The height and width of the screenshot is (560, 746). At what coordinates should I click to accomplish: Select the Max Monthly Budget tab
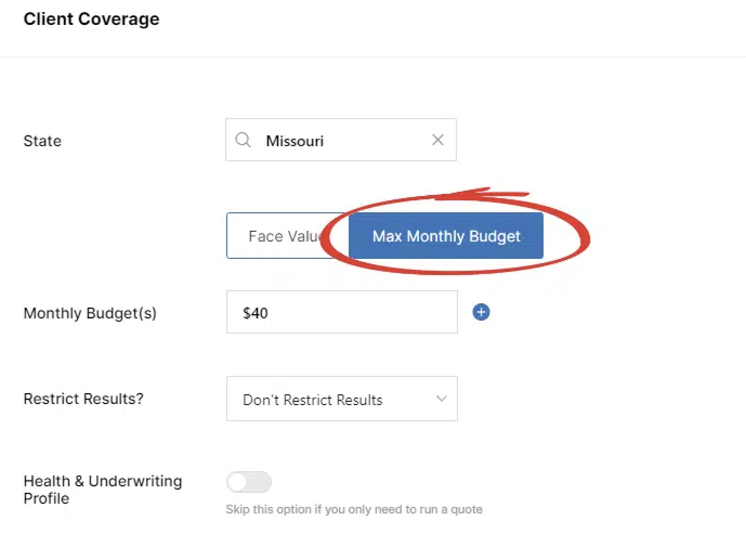point(446,236)
